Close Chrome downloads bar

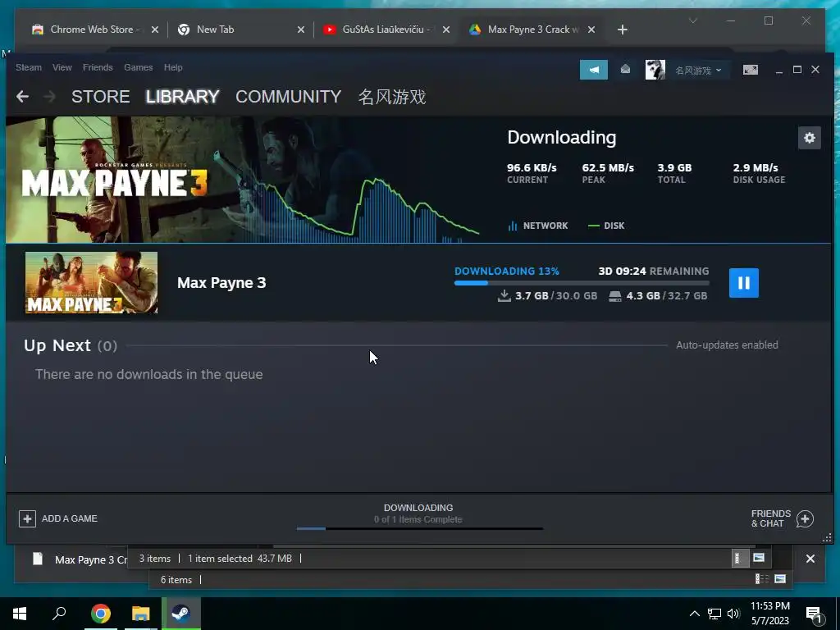click(810, 559)
